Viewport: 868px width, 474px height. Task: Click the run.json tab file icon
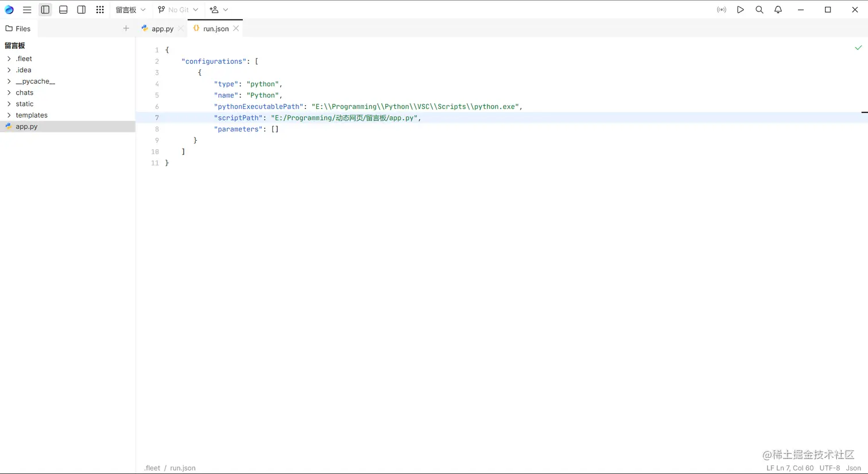point(196,28)
